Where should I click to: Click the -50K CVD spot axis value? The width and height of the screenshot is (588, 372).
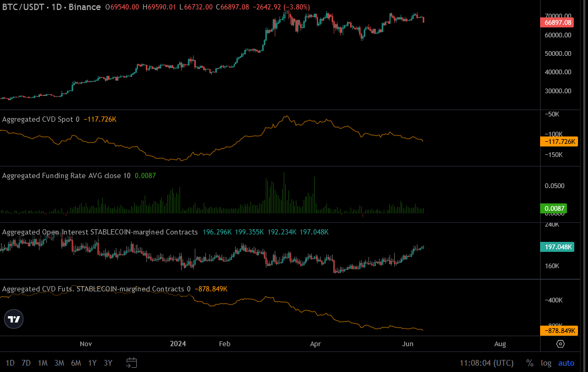[552, 114]
